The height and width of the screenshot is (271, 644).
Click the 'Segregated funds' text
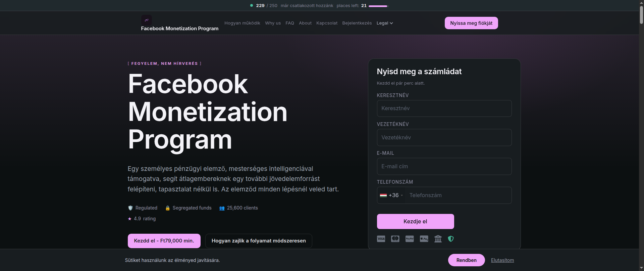[x=192, y=208]
